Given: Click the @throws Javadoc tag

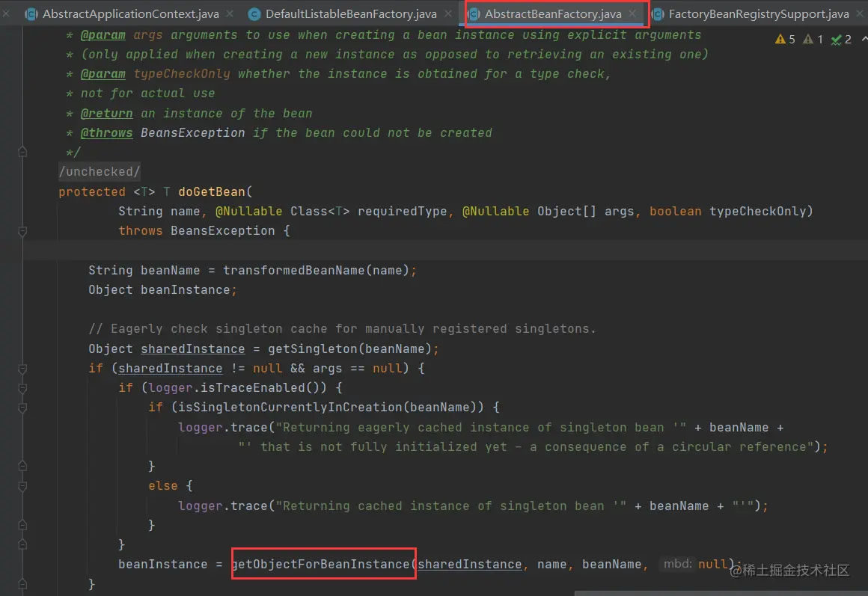Looking at the screenshot, I should 107,133.
